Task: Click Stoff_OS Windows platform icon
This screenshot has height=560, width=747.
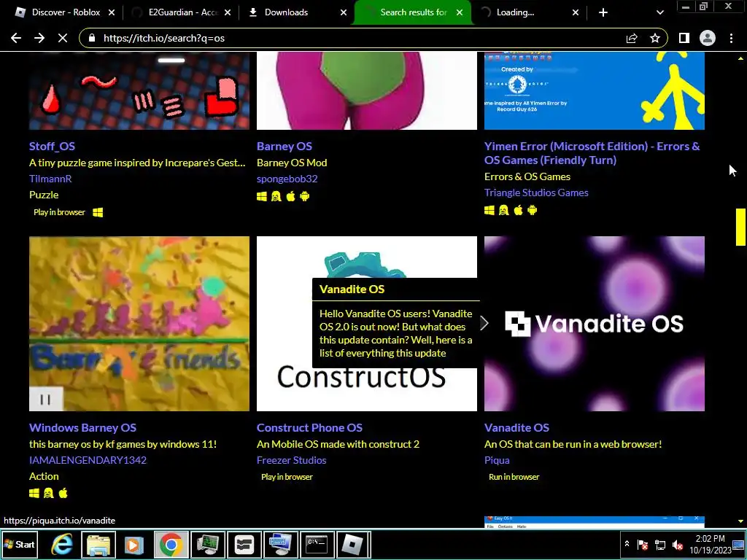Action: coord(98,212)
